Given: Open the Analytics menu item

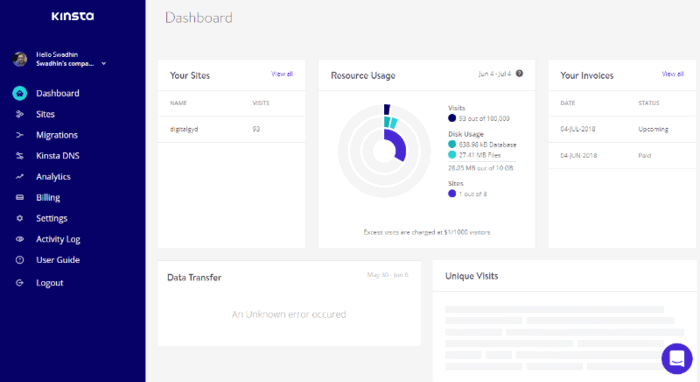Looking at the screenshot, I should [x=53, y=177].
